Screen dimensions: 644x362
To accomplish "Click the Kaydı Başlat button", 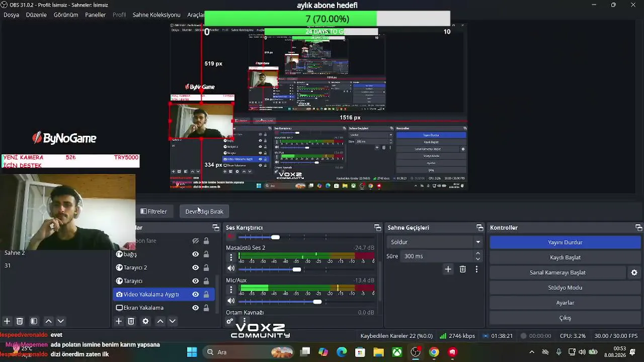I will point(565,257).
